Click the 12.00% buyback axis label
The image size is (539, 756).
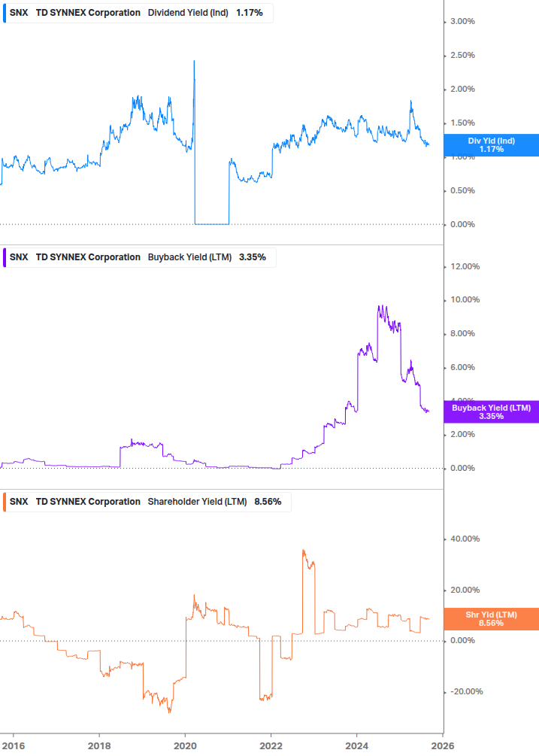pos(465,266)
